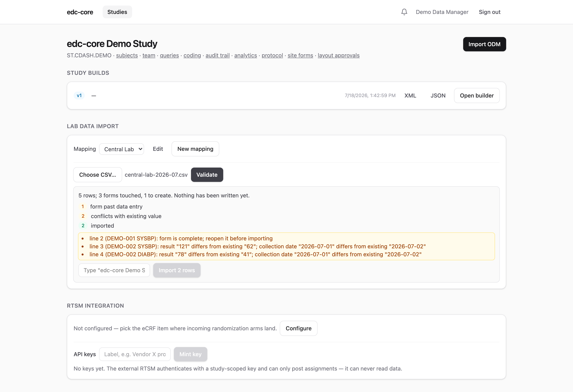Open the audit trail link
The height and width of the screenshot is (392, 573).
[217, 56]
